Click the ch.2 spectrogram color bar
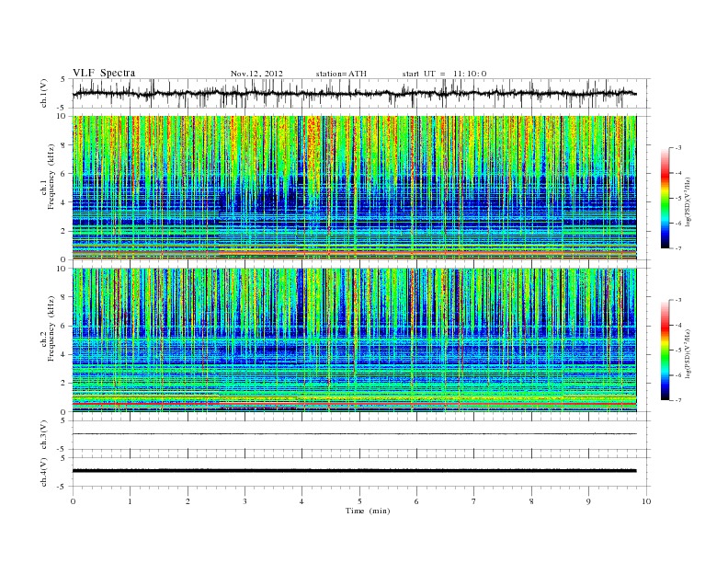728x563 pixels. pyautogui.click(x=665, y=350)
